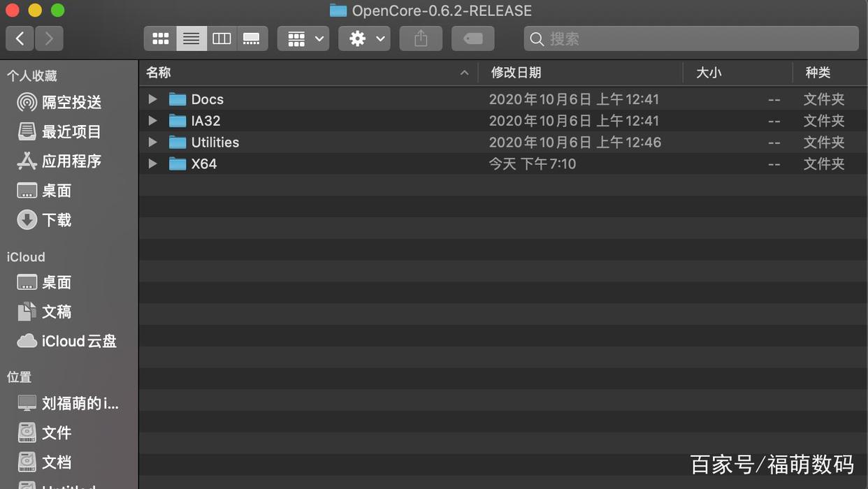868x489 pixels.
Task: Open the gear action menu
Action: 364,38
